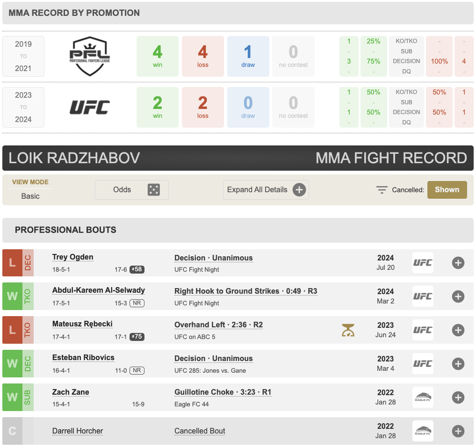Click the filter icon beside Cancelled
The height and width of the screenshot is (448, 476).
[x=382, y=190]
